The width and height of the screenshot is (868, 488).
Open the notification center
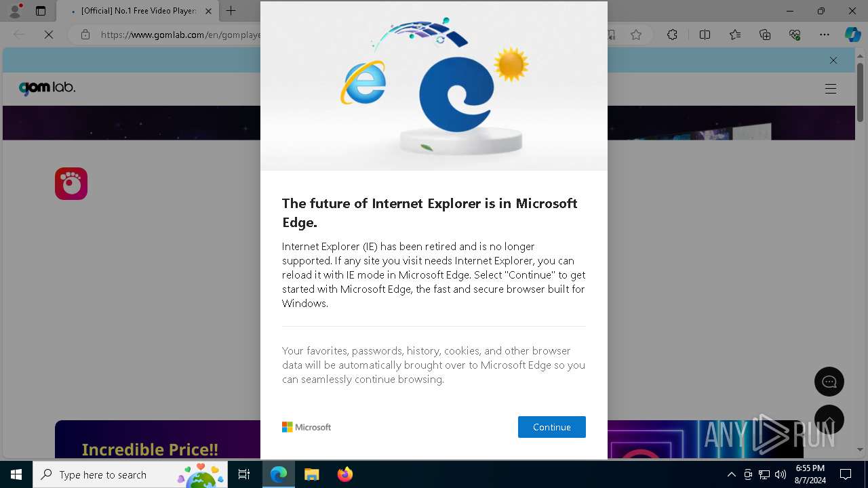click(846, 474)
